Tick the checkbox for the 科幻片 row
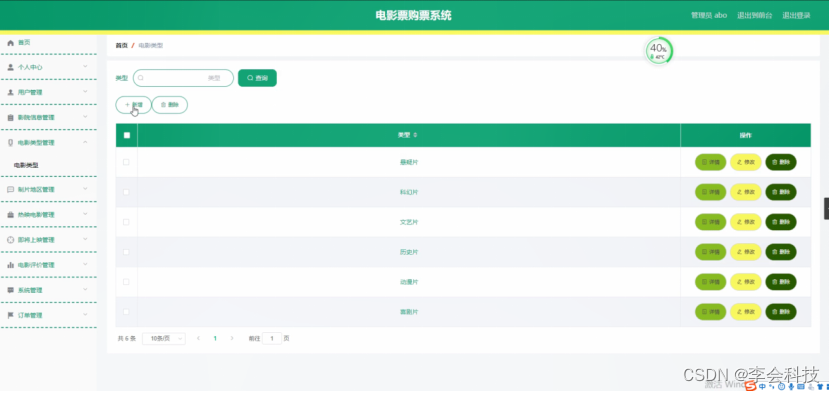 126,192
